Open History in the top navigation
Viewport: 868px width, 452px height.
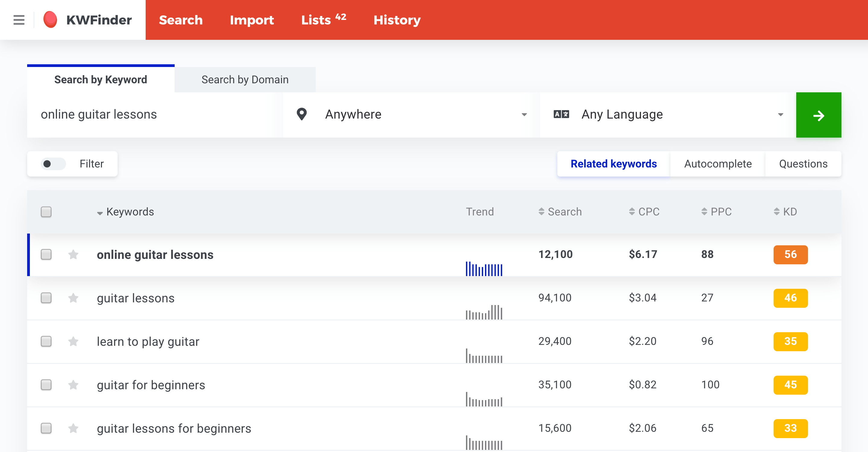(397, 20)
